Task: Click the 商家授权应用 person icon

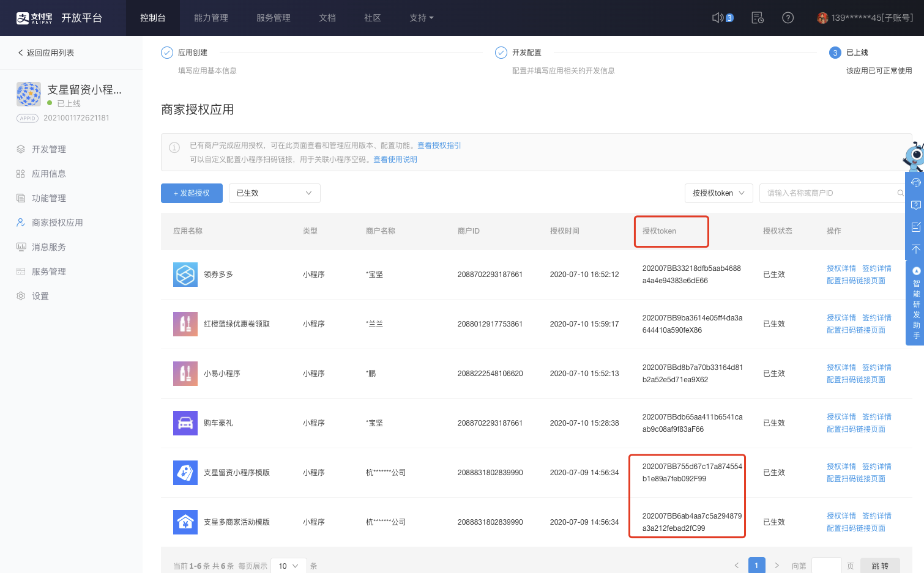Action: (21, 223)
